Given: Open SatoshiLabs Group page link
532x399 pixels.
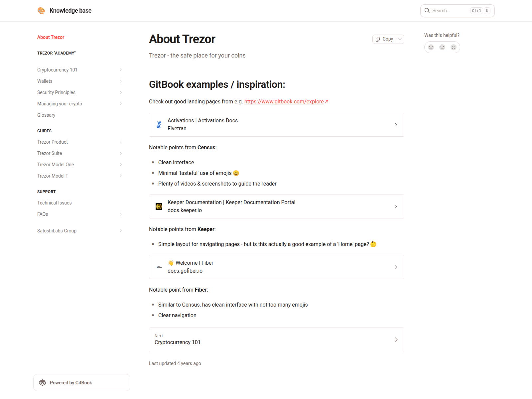Looking at the screenshot, I should click(57, 231).
